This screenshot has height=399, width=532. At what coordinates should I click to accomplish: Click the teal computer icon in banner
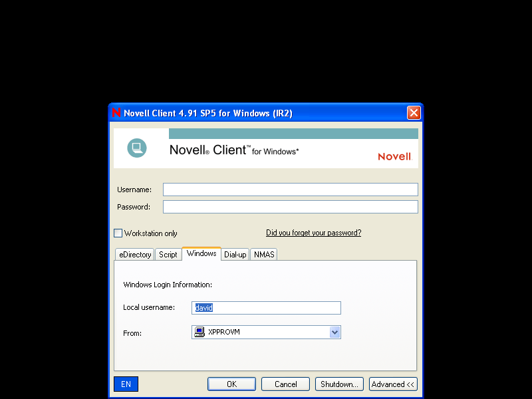(137, 148)
